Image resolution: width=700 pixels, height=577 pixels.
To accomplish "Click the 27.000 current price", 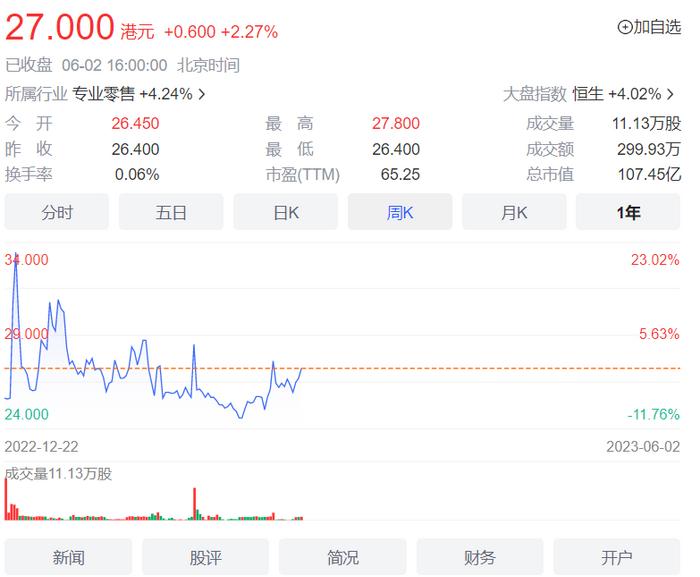I will point(60,28).
